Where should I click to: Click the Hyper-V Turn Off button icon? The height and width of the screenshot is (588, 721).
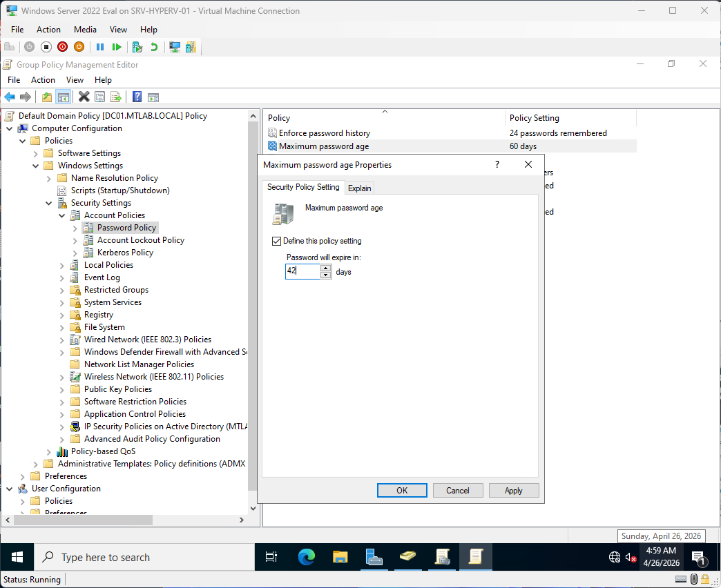[46, 47]
